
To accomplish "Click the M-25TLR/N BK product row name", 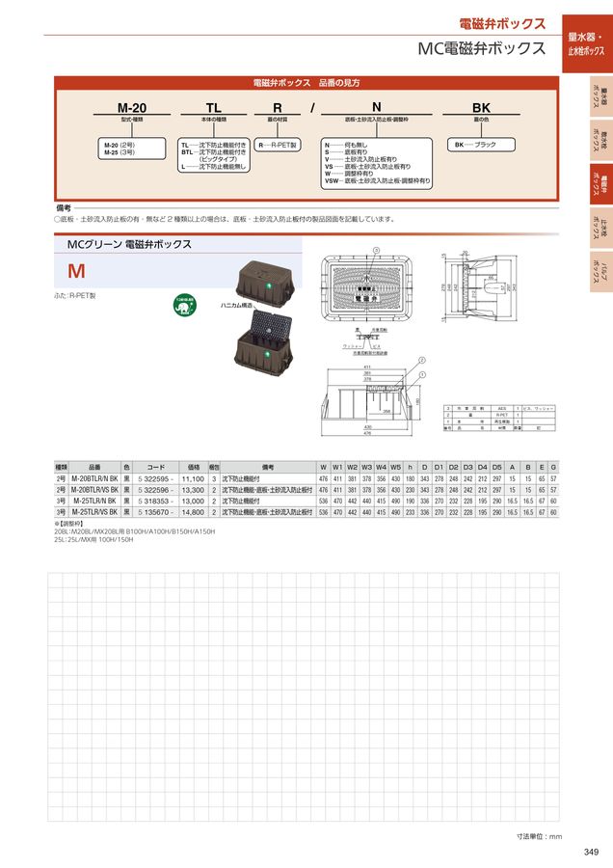I will [94, 501].
